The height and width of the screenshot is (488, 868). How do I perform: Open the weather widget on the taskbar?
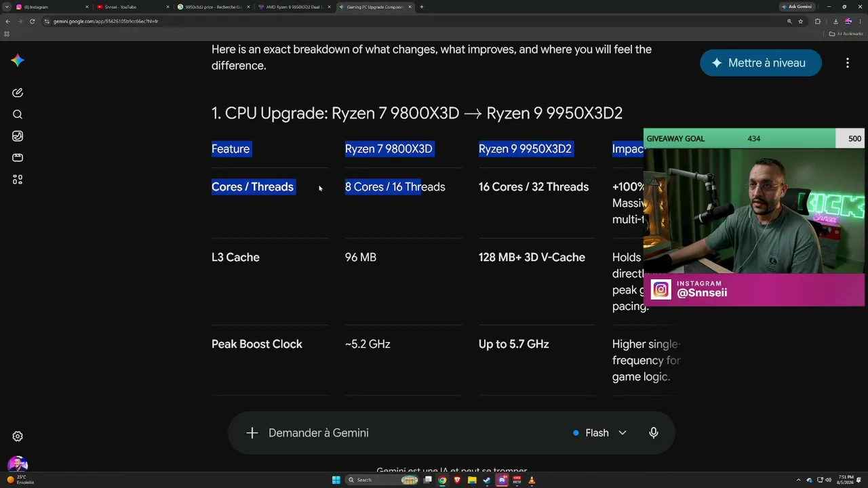coord(20,480)
